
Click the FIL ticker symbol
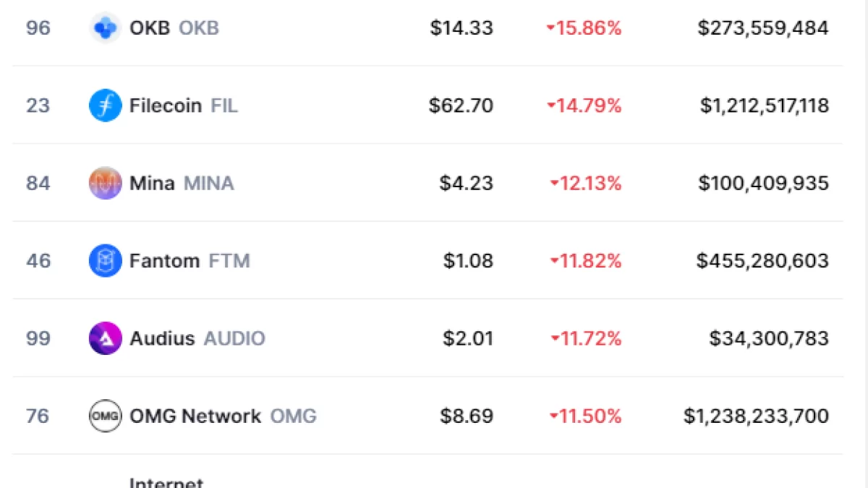tap(224, 106)
